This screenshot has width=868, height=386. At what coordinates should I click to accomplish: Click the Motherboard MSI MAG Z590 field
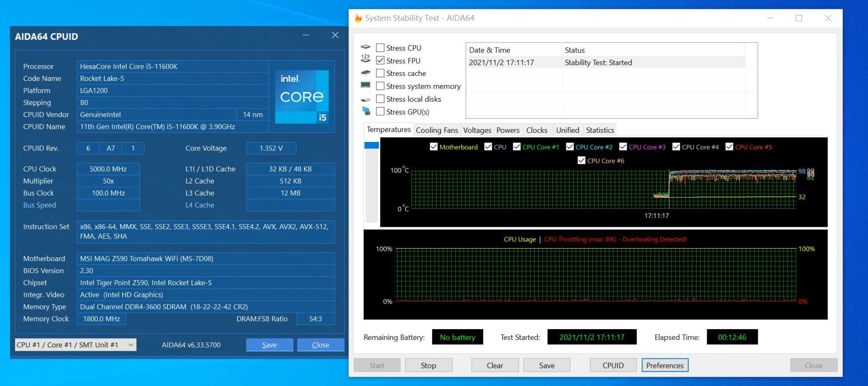tap(206, 259)
